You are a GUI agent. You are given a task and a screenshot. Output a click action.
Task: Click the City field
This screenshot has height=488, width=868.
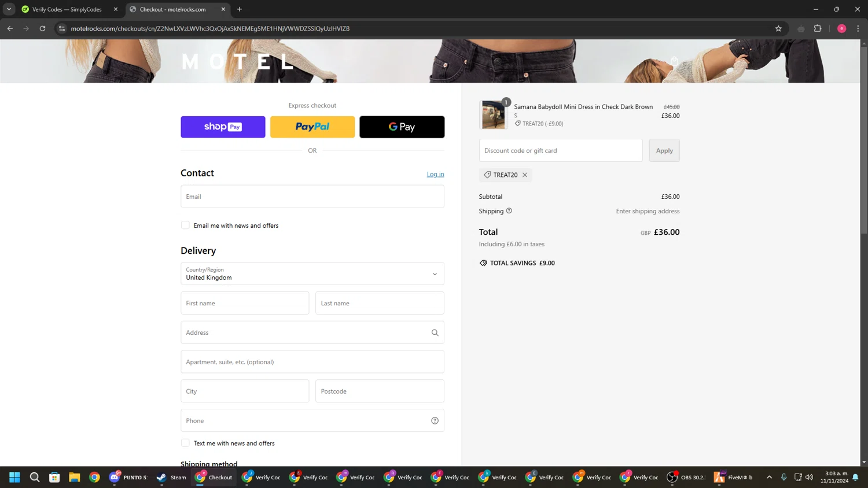(x=245, y=391)
